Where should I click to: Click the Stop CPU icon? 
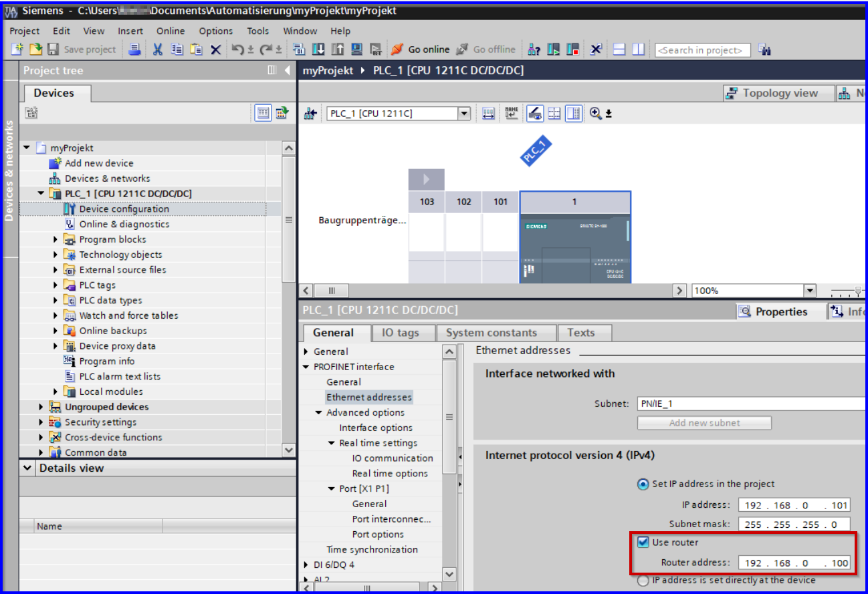[572, 49]
